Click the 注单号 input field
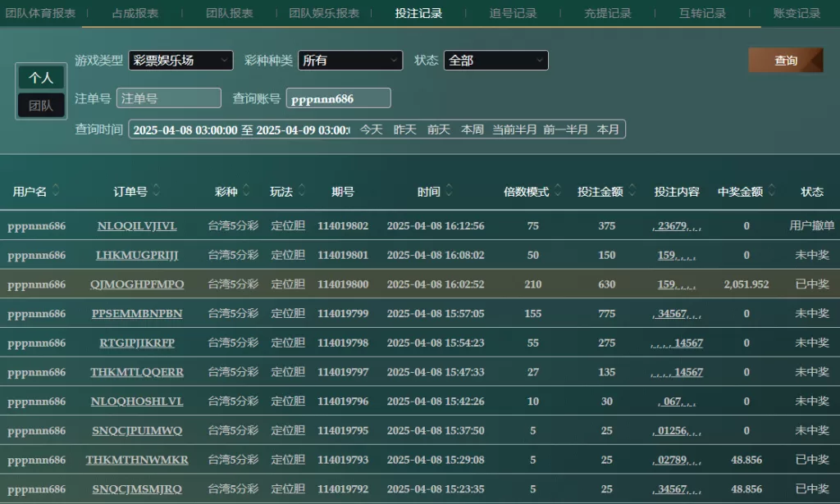 point(169,98)
